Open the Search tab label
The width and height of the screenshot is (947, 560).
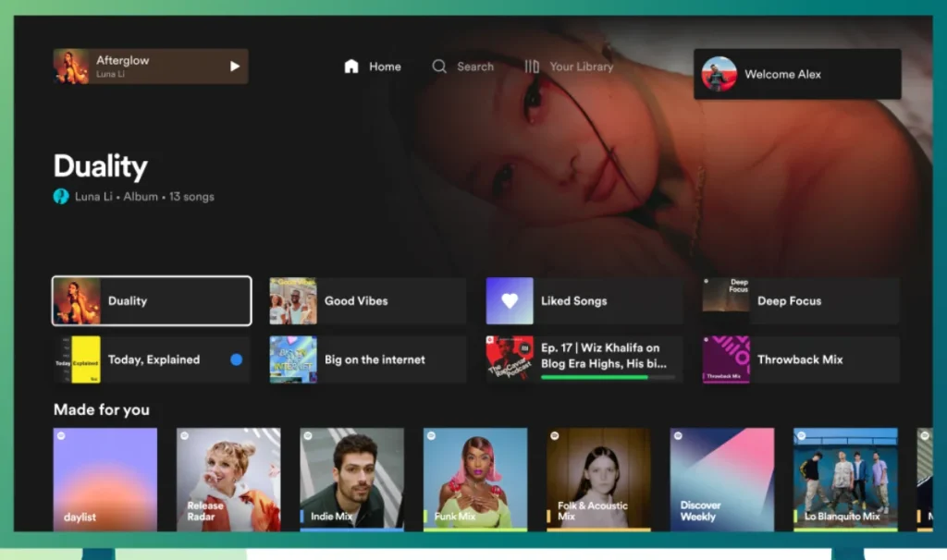pyautogui.click(x=475, y=67)
